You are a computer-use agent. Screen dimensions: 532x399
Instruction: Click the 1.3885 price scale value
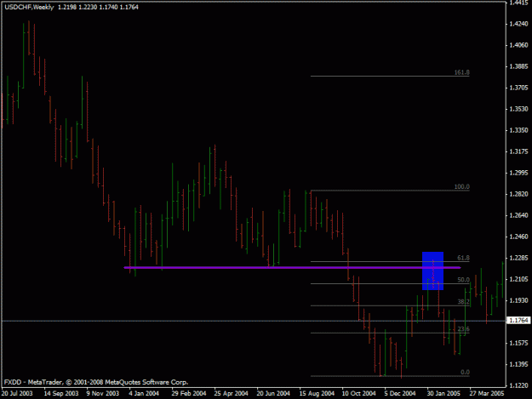pyautogui.click(x=518, y=66)
